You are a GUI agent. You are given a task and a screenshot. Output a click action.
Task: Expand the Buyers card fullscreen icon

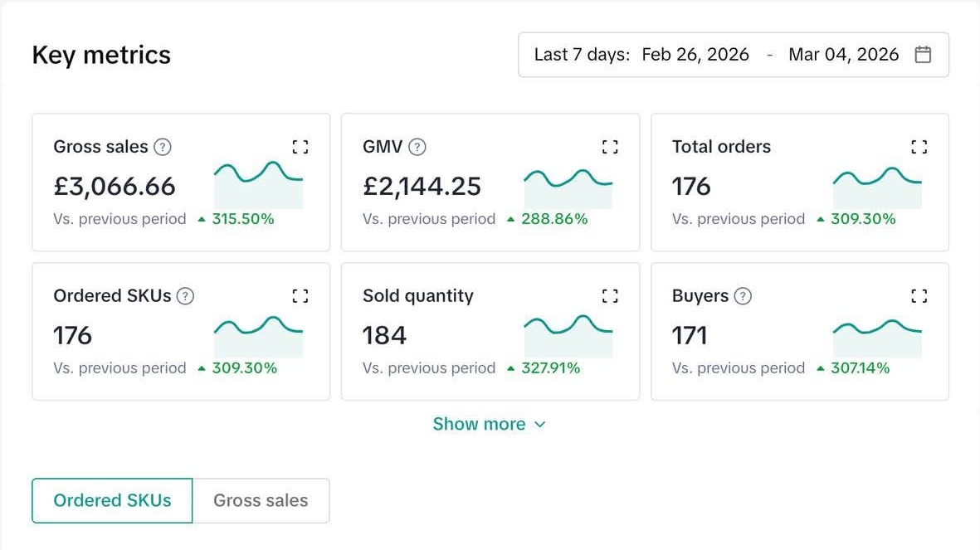point(919,296)
